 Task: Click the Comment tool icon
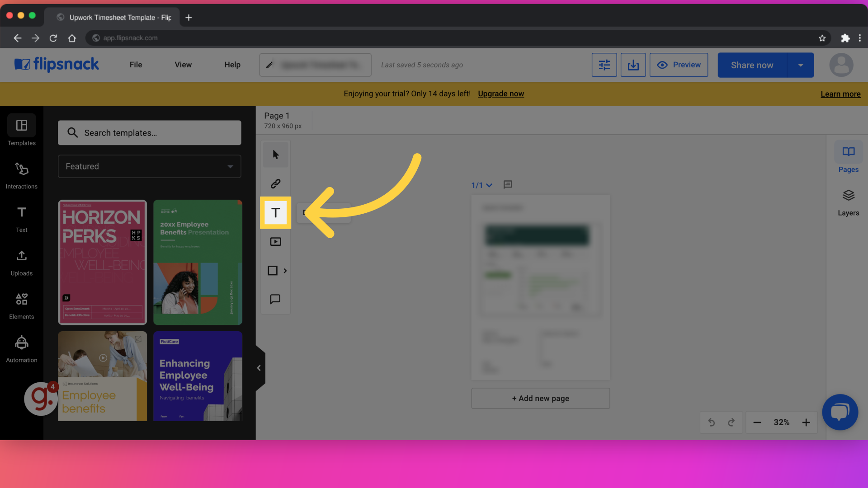tap(275, 299)
